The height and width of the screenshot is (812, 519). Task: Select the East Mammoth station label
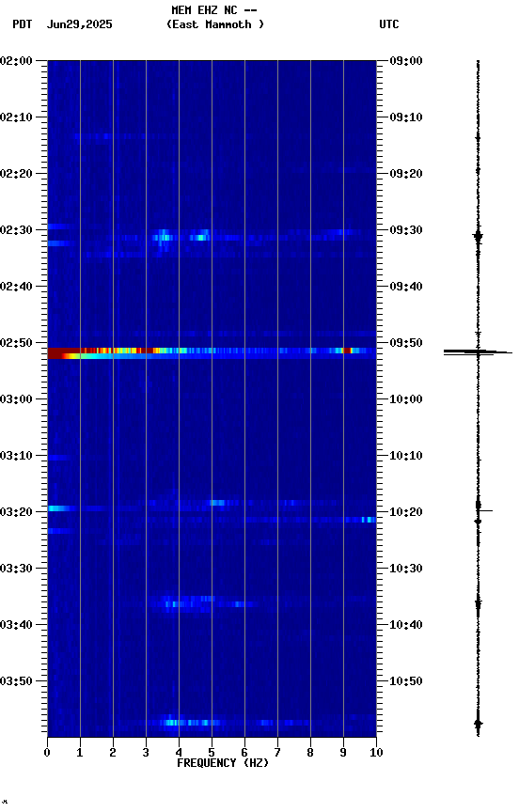pos(215,24)
